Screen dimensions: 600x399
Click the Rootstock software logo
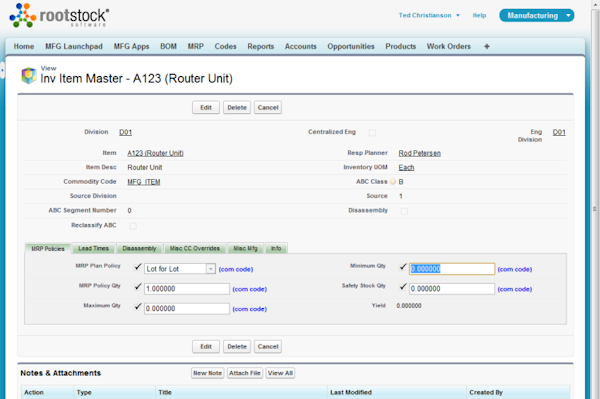coord(59,15)
